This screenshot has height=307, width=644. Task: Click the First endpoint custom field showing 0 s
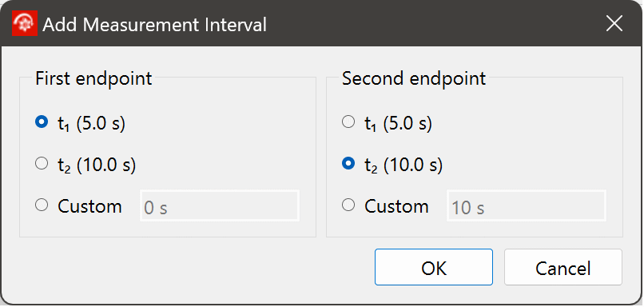click(x=220, y=205)
